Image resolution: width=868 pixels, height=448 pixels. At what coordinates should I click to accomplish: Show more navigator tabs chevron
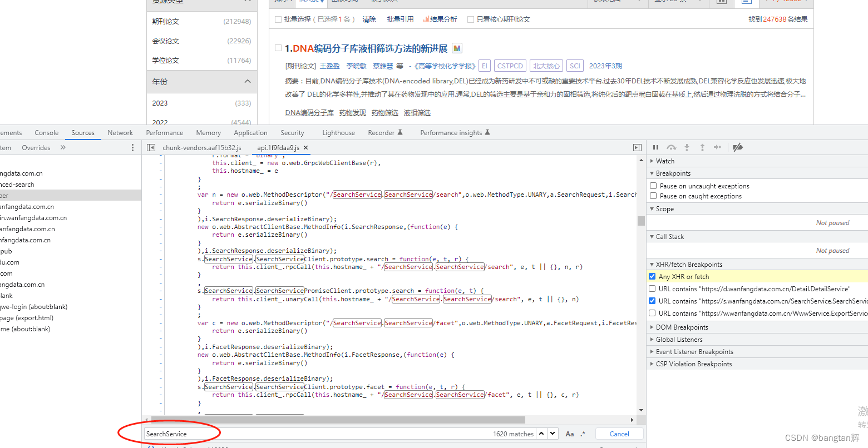point(63,148)
